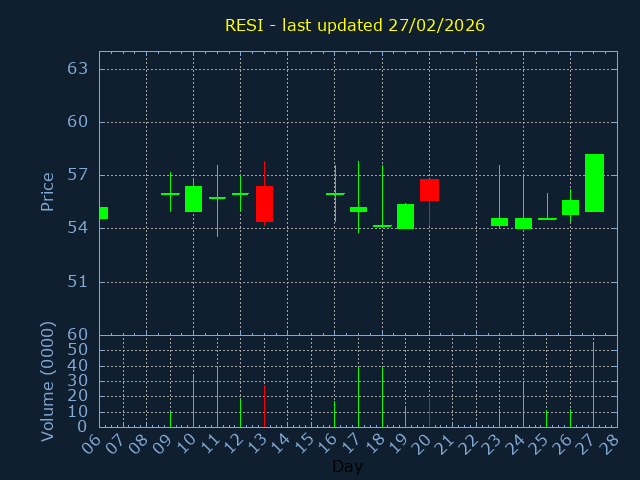Click the 51 price tick label
The height and width of the screenshot is (480, 640).
78,281
